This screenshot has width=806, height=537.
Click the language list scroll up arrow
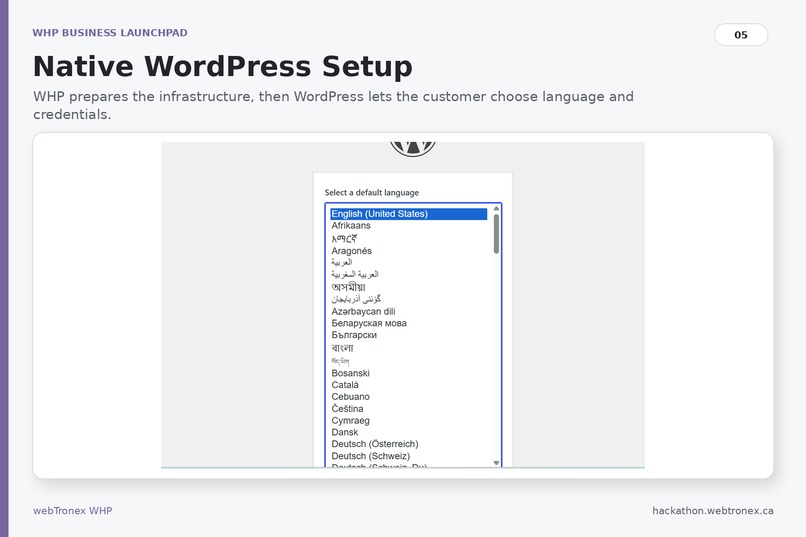496,208
